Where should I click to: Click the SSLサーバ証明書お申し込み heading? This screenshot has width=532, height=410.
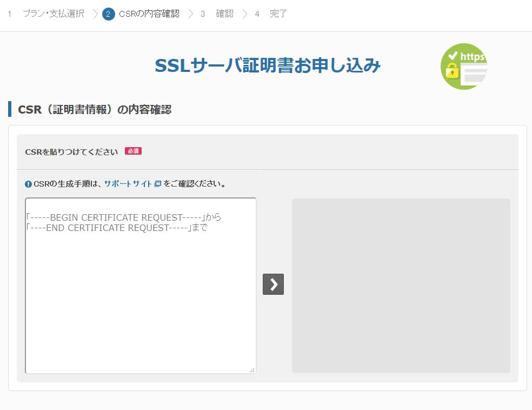pyautogui.click(x=268, y=65)
